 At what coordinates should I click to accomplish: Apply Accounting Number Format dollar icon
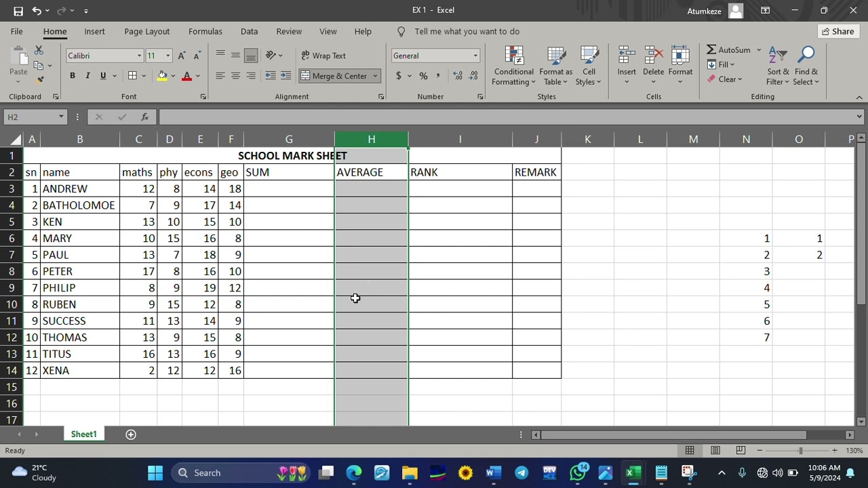pyautogui.click(x=399, y=76)
